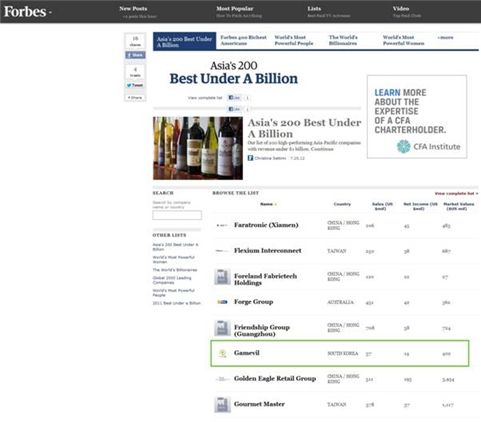Click Gamevil logo icon
Screen dimensions: 481x422
[x=222, y=353]
